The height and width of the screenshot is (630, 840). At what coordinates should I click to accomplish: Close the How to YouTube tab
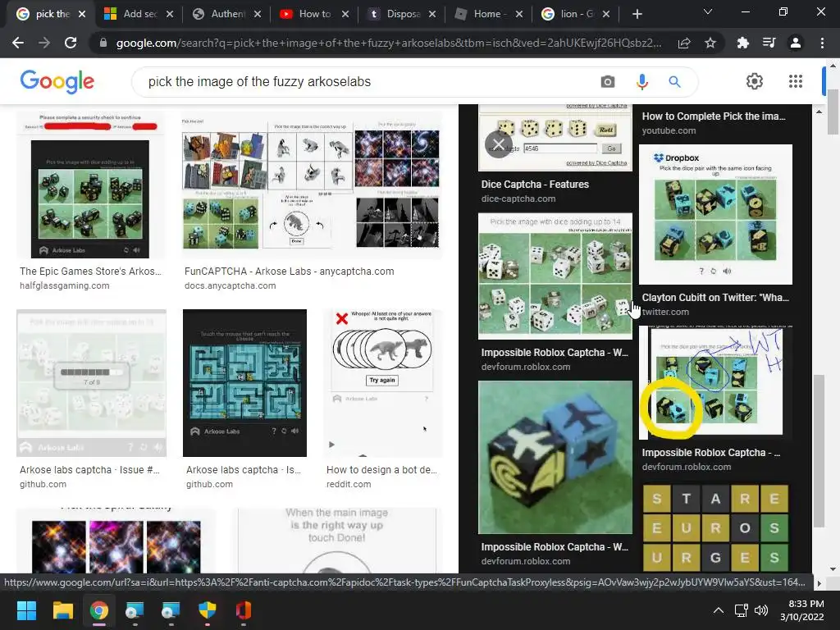click(345, 15)
